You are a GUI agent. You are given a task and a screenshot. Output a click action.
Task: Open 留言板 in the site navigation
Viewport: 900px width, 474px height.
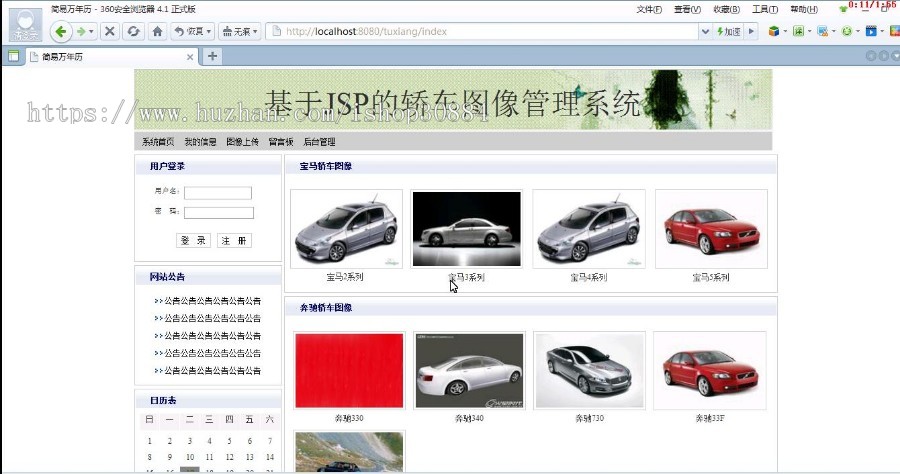click(281, 142)
